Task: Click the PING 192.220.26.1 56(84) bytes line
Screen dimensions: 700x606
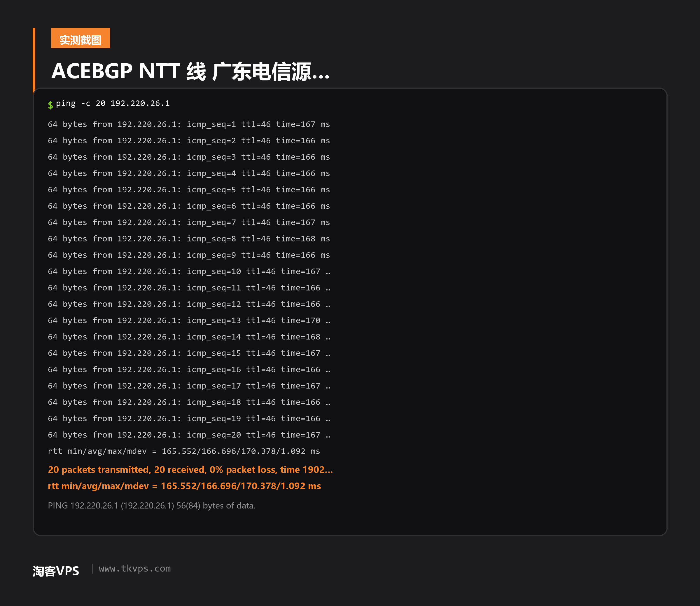Action: coord(152,506)
